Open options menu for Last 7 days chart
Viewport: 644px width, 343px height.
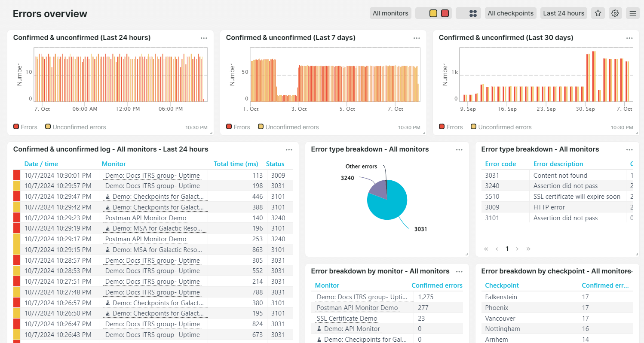click(x=417, y=38)
